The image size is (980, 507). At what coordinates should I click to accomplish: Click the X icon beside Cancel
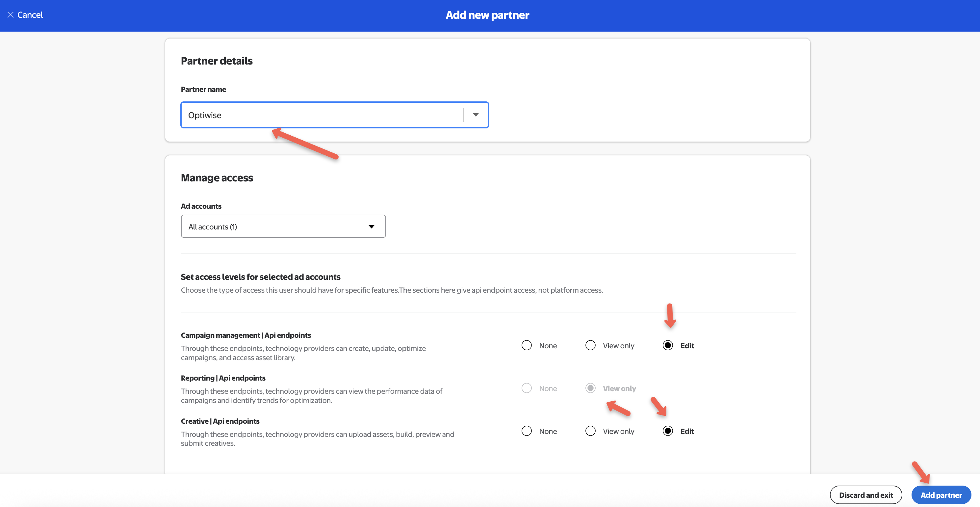[x=11, y=15]
